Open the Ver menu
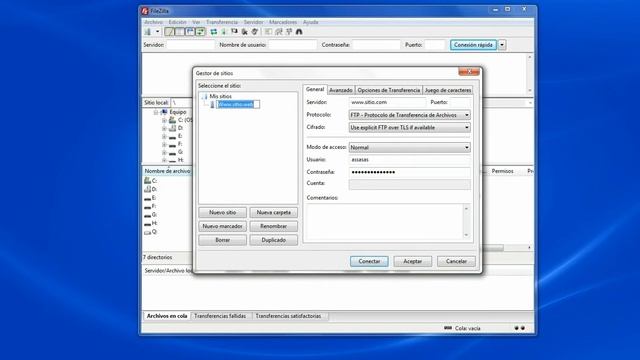Image resolution: width=640 pixels, height=360 pixels. (196, 22)
